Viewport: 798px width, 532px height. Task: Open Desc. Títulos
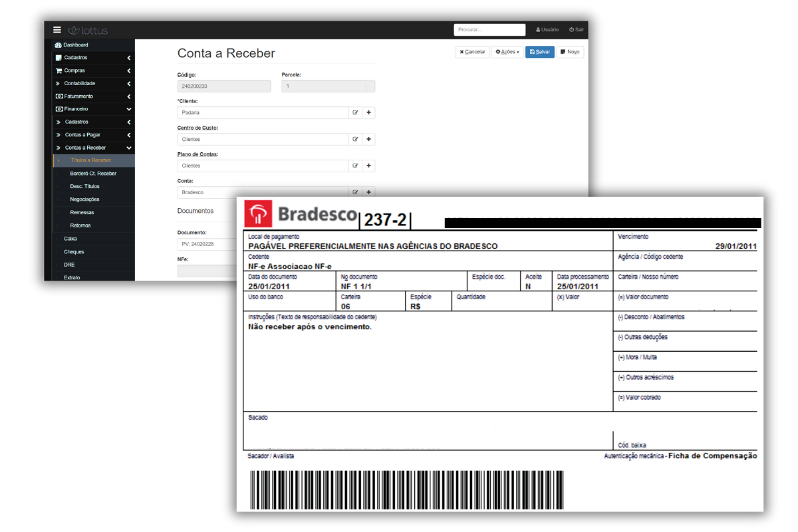pyautogui.click(x=93, y=186)
